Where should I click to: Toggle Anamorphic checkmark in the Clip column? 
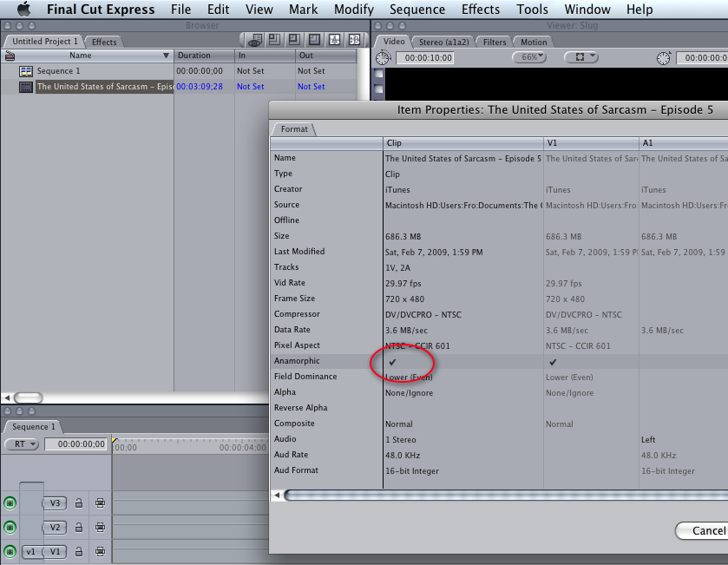[392, 362]
